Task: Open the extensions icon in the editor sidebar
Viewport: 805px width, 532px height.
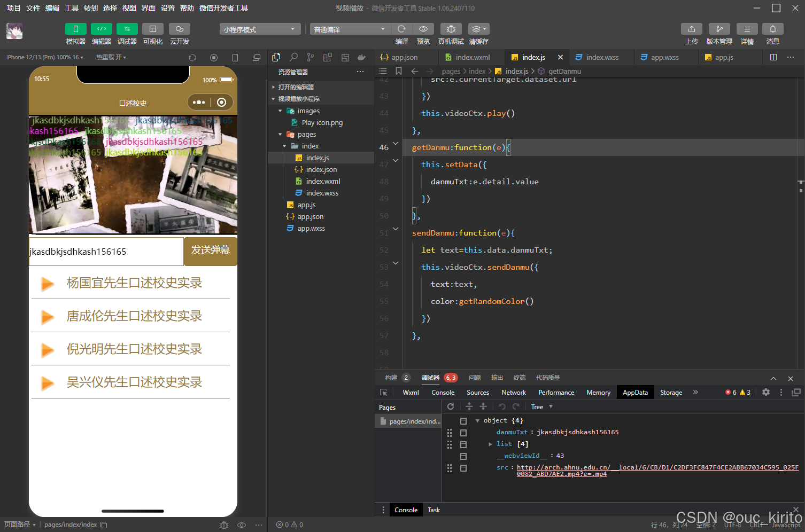Action: point(327,57)
